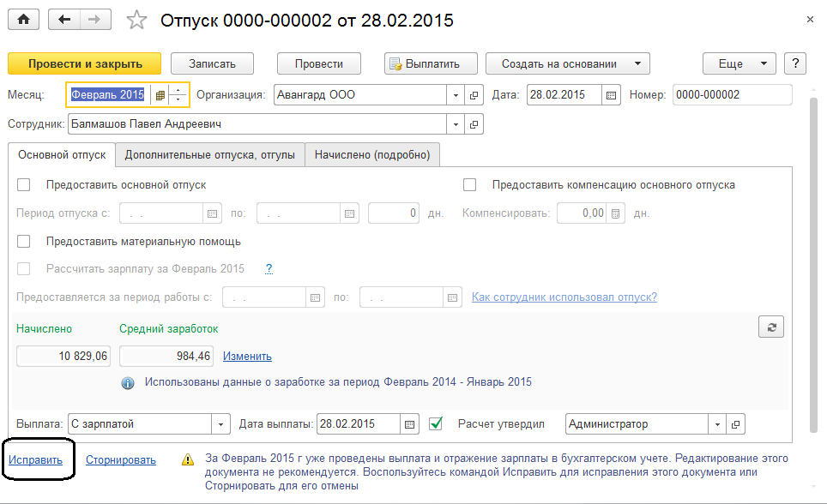Open calendar picker for Дата field
The width and height of the screenshot is (827, 504).
coord(611,95)
